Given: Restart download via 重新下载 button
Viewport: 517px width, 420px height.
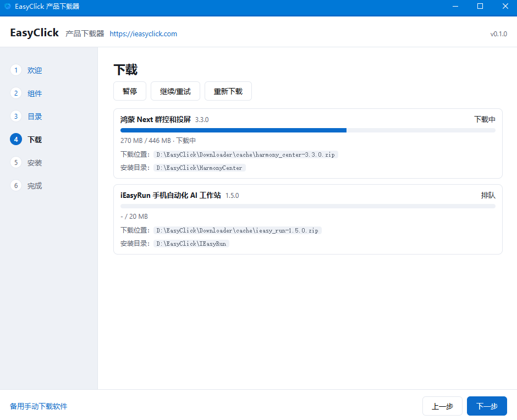Looking at the screenshot, I should tap(228, 91).
